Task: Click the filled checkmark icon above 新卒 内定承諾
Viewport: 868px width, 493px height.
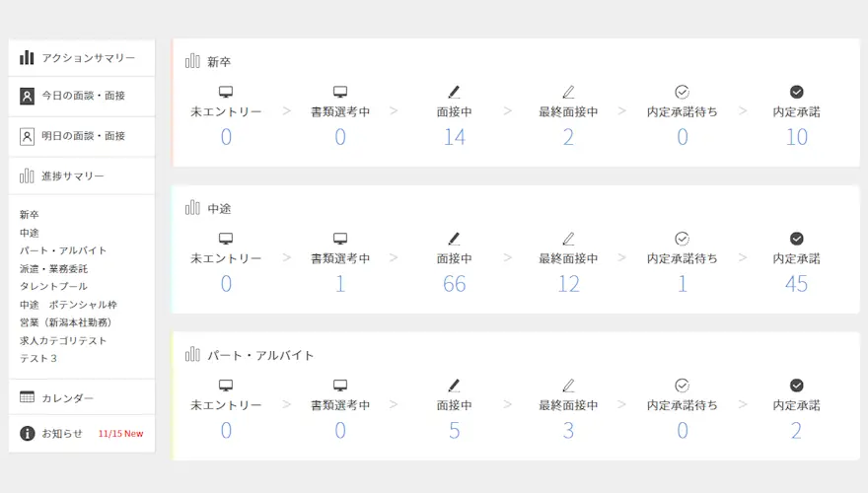Action: [797, 92]
